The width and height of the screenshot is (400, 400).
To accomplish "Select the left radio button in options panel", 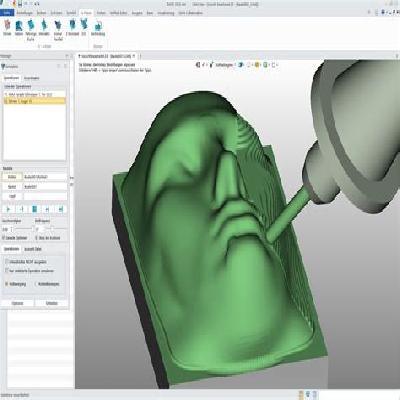I will 7,284.
